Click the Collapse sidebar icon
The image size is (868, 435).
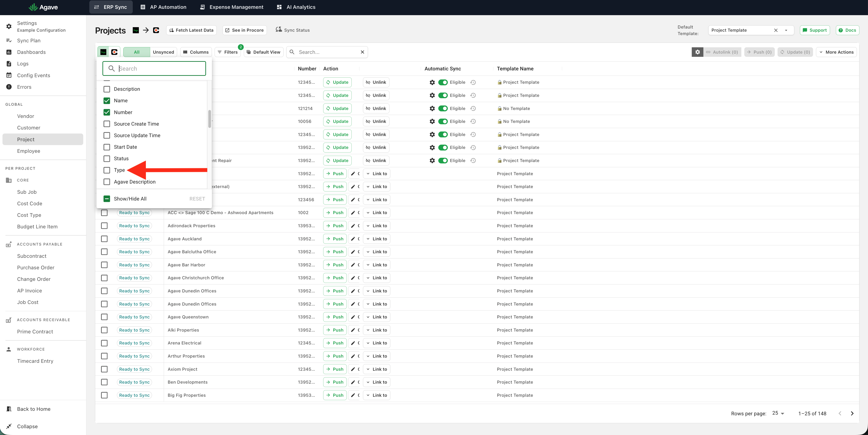(x=9, y=426)
